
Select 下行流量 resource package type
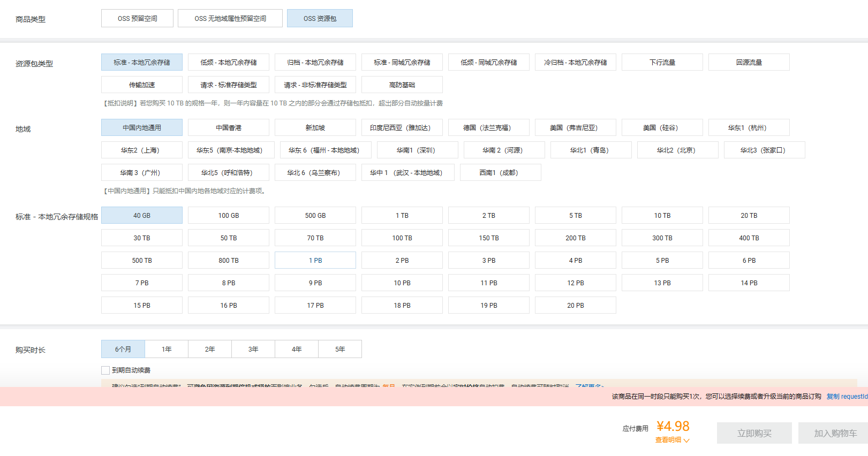(x=662, y=63)
